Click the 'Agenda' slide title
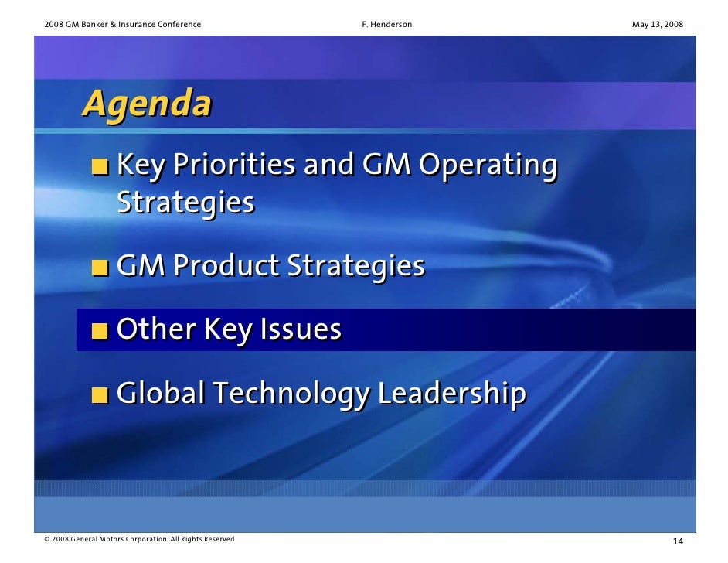Viewport: 728px width, 563px height. click(147, 104)
